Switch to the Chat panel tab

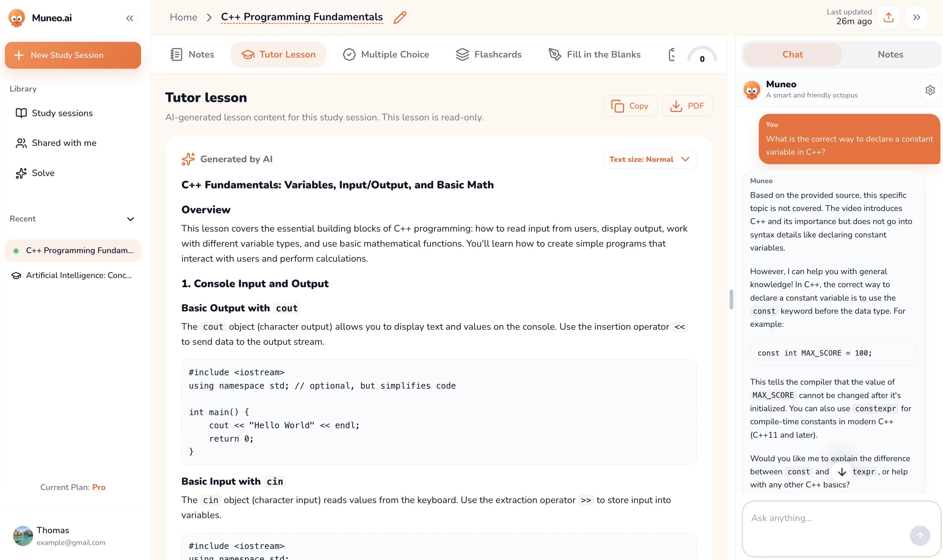coord(792,55)
